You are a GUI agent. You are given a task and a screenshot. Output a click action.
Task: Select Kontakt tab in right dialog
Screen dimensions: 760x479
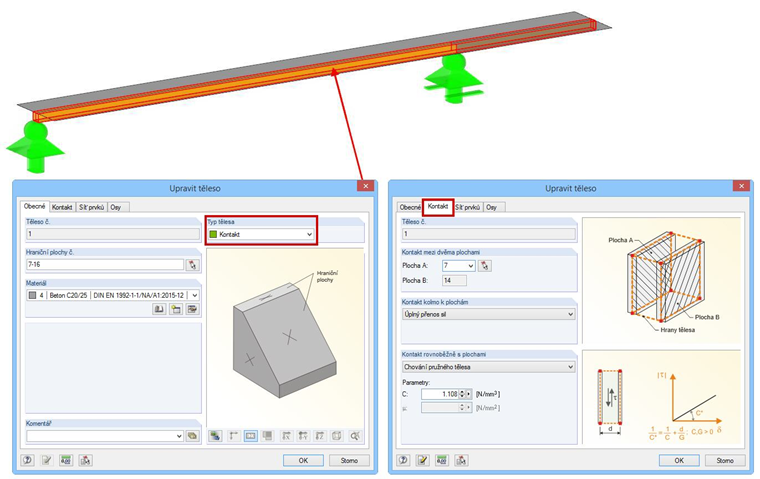pyautogui.click(x=438, y=207)
